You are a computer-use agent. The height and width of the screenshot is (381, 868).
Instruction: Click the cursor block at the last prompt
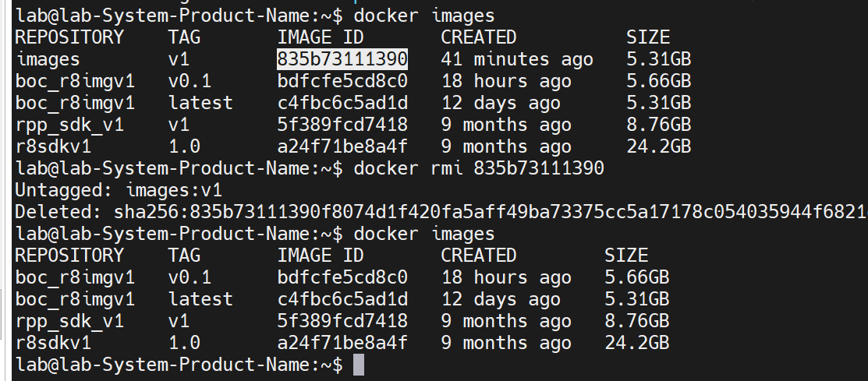click(x=359, y=365)
